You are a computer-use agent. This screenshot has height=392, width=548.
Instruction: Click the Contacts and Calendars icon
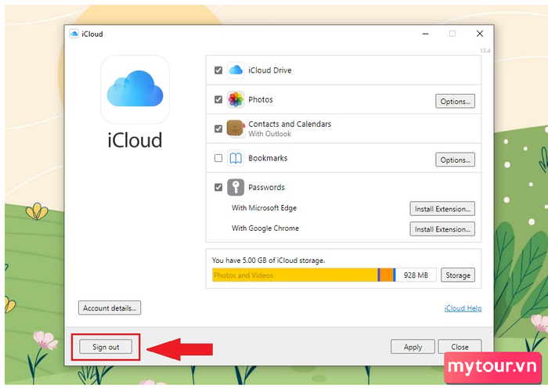point(236,128)
